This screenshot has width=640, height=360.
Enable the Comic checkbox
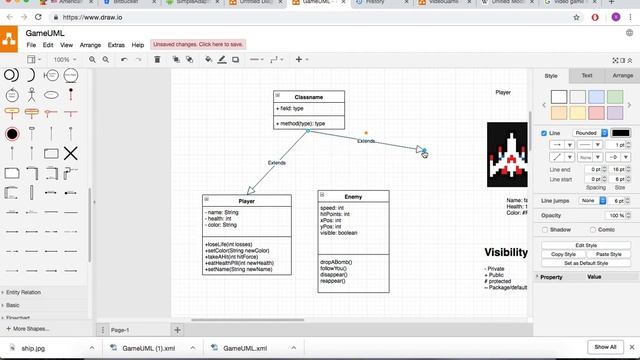pyautogui.click(x=593, y=230)
